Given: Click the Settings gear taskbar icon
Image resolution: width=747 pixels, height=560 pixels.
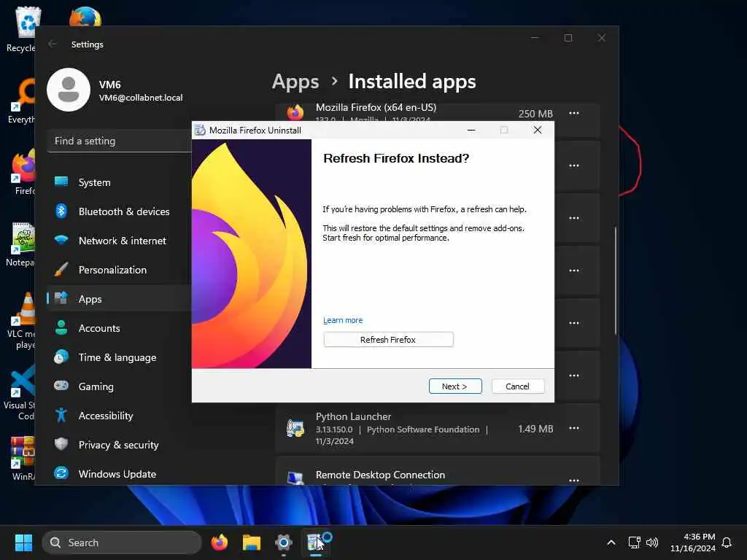Looking at the screenshot, I should tap(284, 542).
